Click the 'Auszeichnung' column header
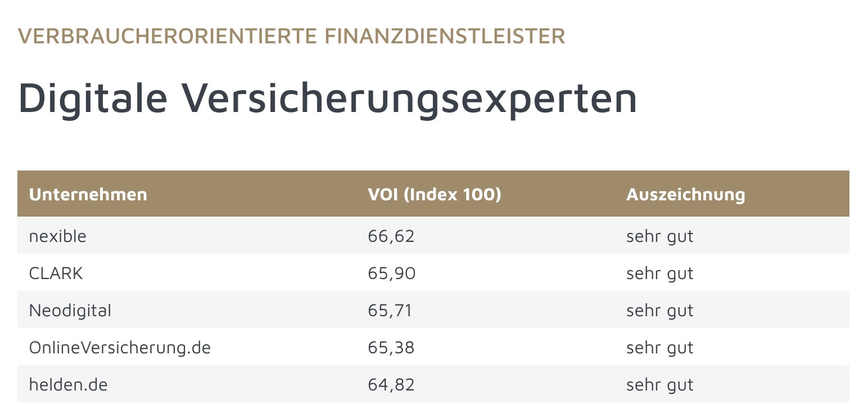The width and height of the screenshot is (868, 404). point(685,194)
